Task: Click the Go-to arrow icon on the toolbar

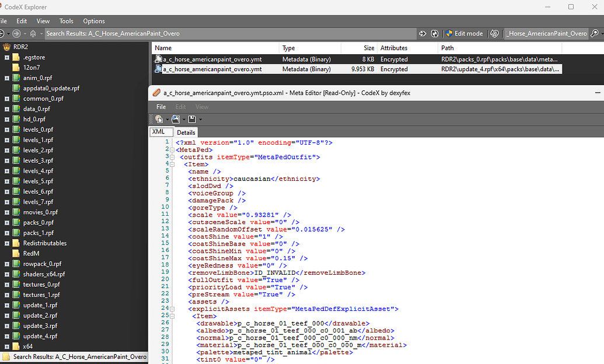Action: (x=423, y=33)
